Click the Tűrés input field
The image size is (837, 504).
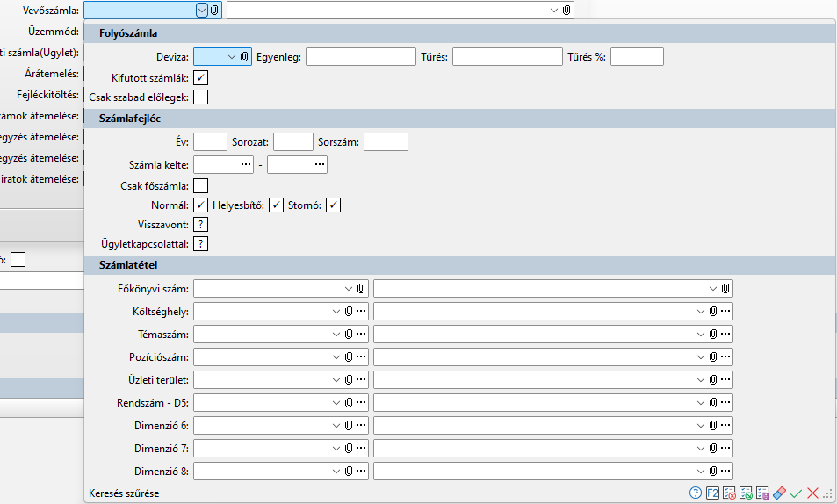tap(508, 56)
